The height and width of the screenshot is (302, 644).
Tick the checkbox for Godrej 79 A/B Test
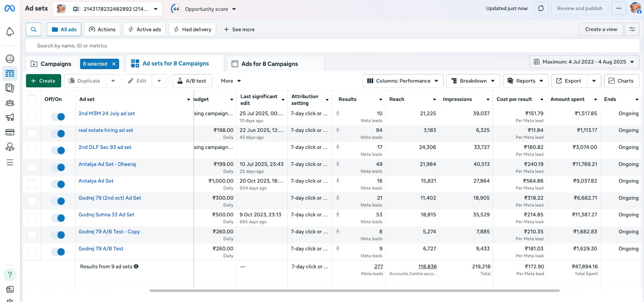(32, 252)
